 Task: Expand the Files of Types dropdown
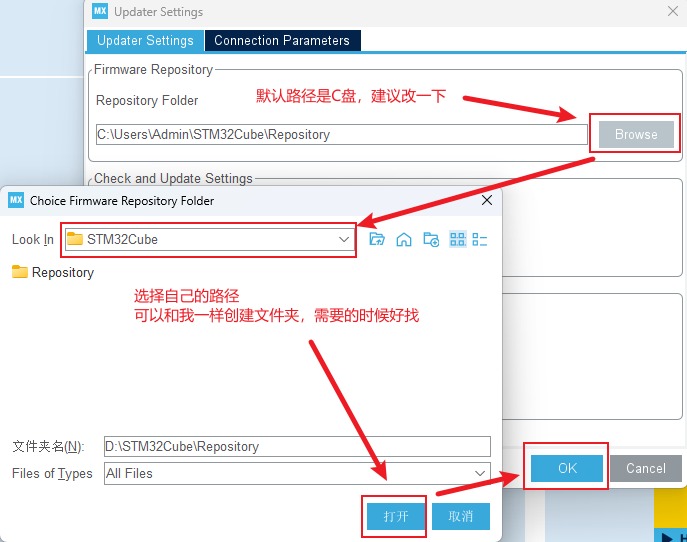pos(297,473)
